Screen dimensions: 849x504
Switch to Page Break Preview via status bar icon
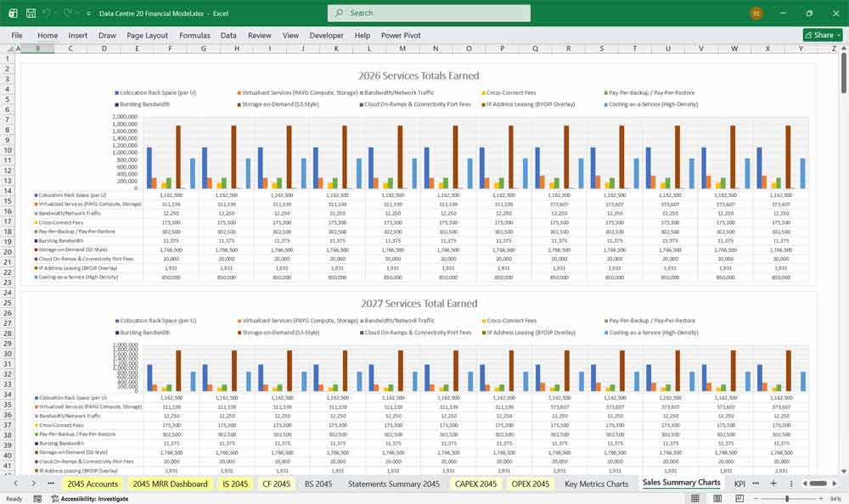pos(739,498)
